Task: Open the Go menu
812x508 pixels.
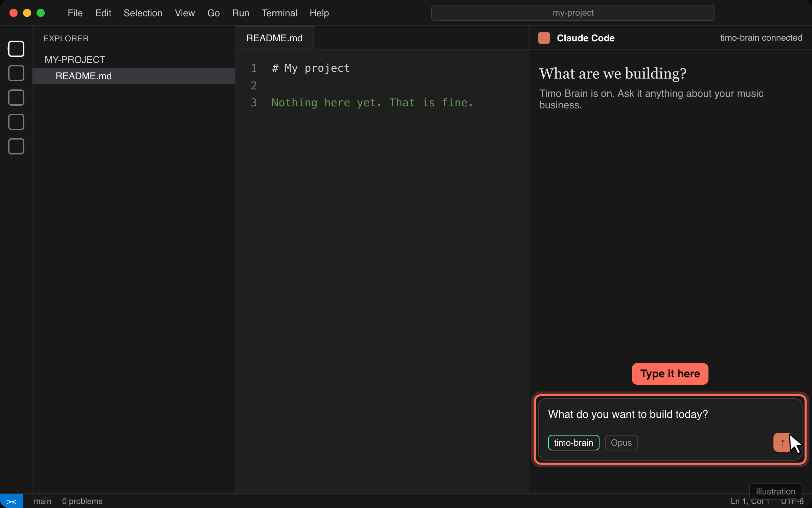Action: [x=213, y=13]
